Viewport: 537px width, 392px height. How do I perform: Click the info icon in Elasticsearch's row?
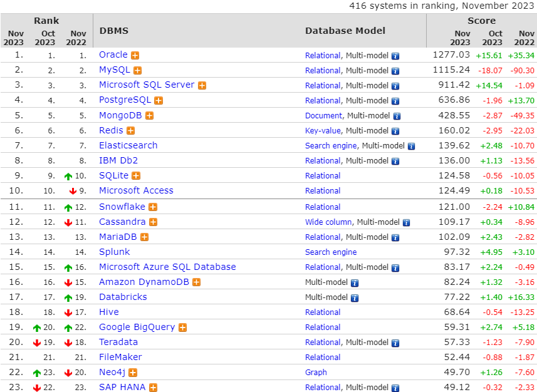(x=411, y=147)
